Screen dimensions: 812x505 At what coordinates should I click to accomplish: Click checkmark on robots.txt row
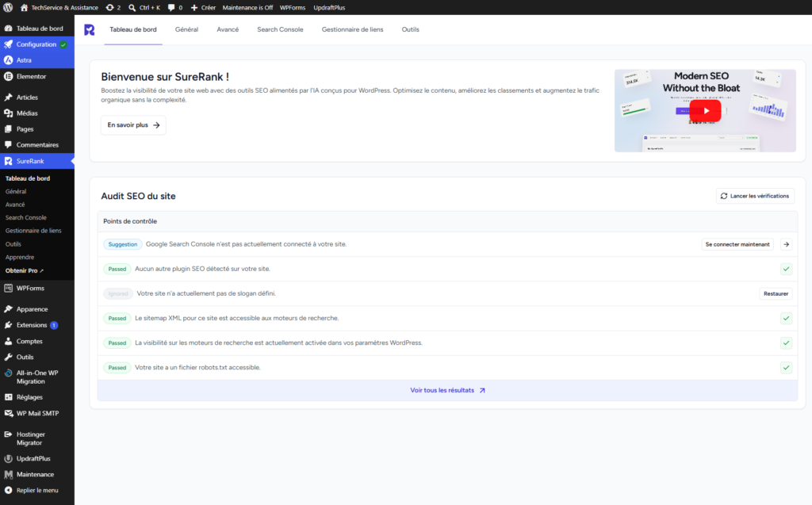pos(786,368)
